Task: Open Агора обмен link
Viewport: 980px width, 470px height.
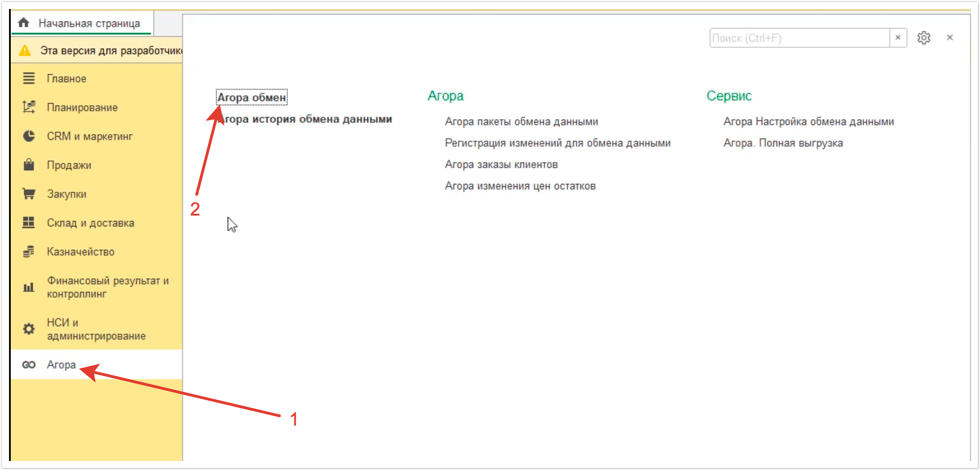Action: (252, 98)
